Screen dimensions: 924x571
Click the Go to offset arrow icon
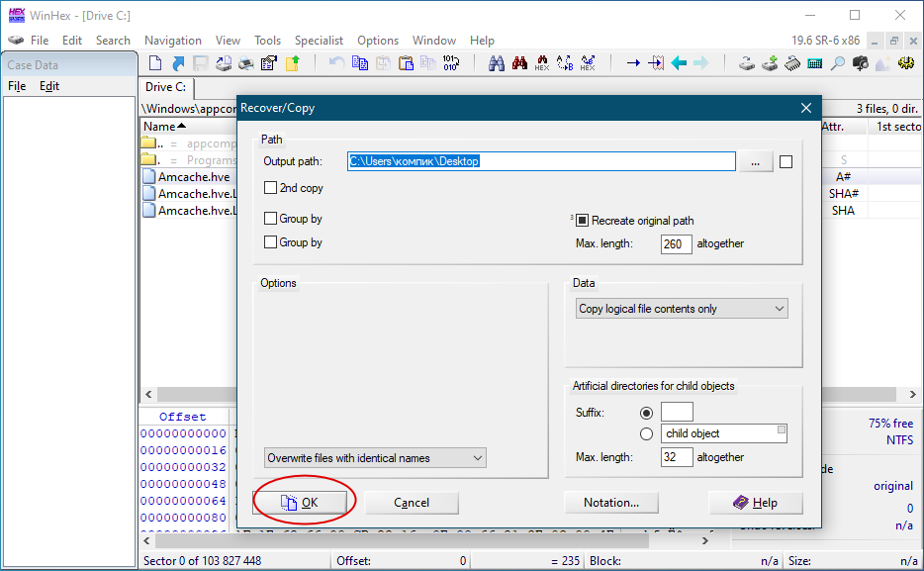click(x=633, y=63)
